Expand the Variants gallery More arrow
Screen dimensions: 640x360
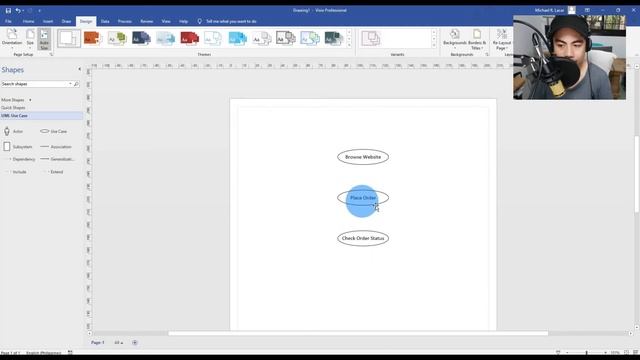tap(434, 45)
